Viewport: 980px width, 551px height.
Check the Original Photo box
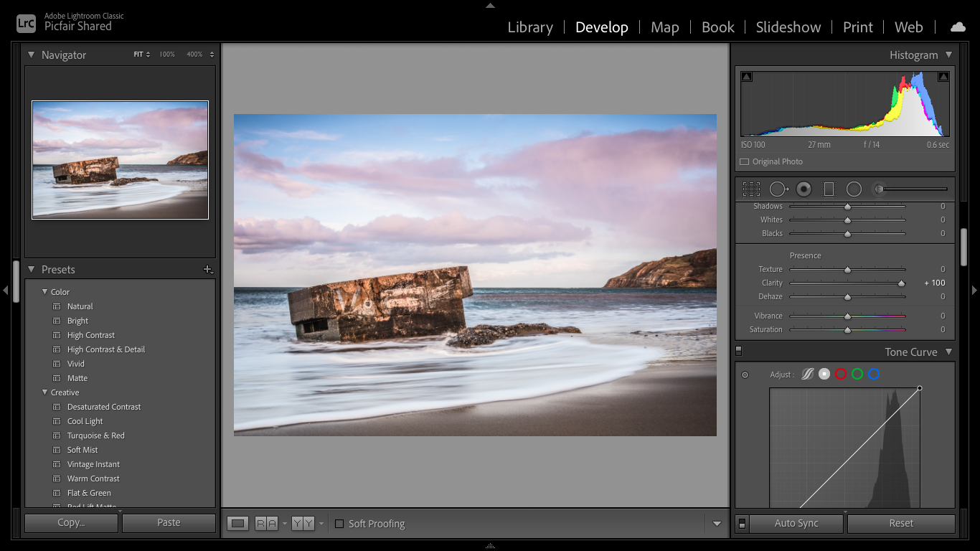pos(744,162)
